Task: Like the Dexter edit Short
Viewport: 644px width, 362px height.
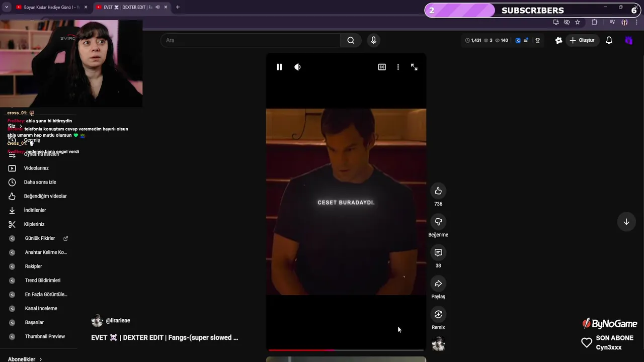Action: coord(438,191)
